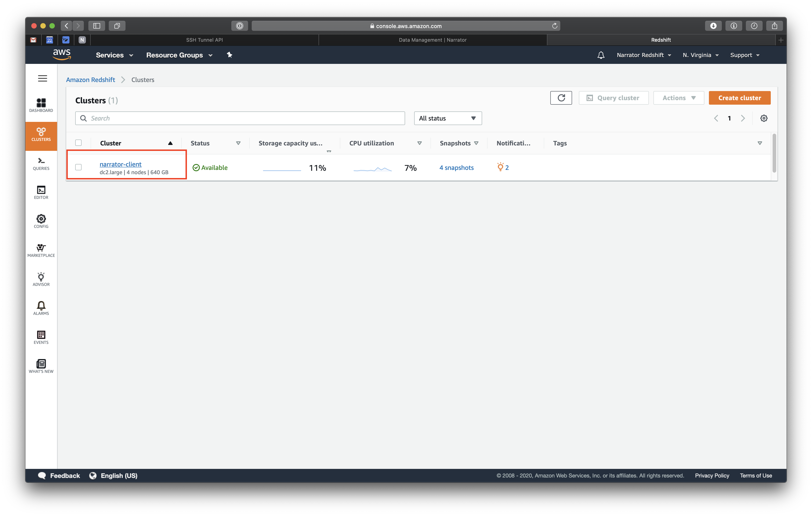
Task: Check the narrator-client row checkbox
Action: 79,167
